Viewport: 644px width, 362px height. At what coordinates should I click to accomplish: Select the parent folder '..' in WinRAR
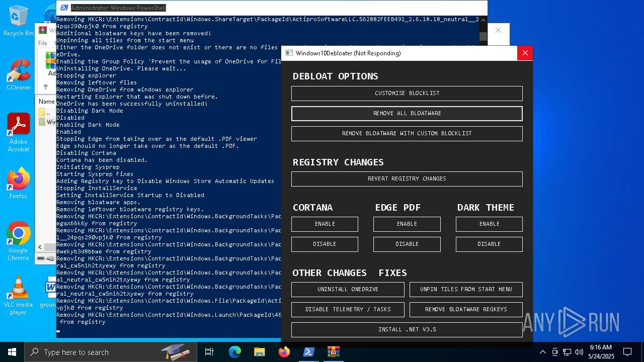coord(46,113)
